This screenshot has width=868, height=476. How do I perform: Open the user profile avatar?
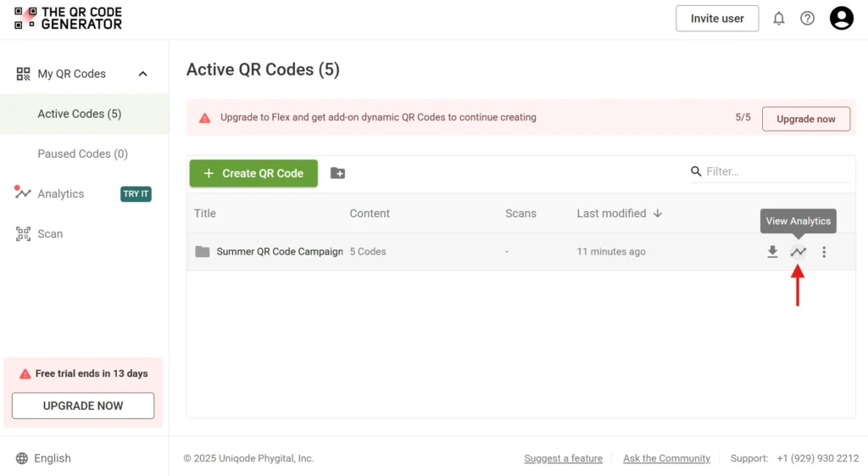[x=841, y=19]
